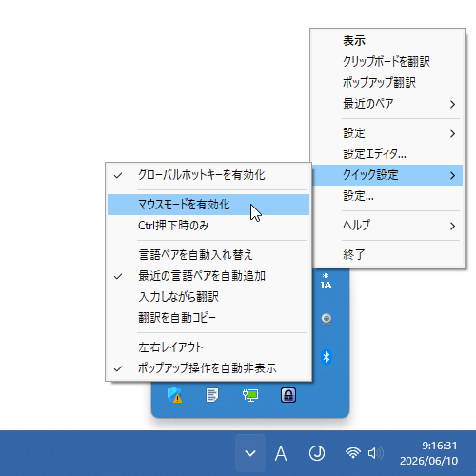
Task: Click the document notes tray icon
Action: pos(212,395)
